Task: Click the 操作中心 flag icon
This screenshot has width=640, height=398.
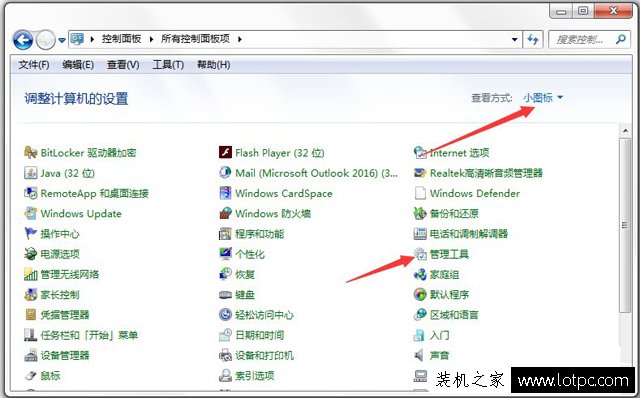Action: tap(31, 233)
